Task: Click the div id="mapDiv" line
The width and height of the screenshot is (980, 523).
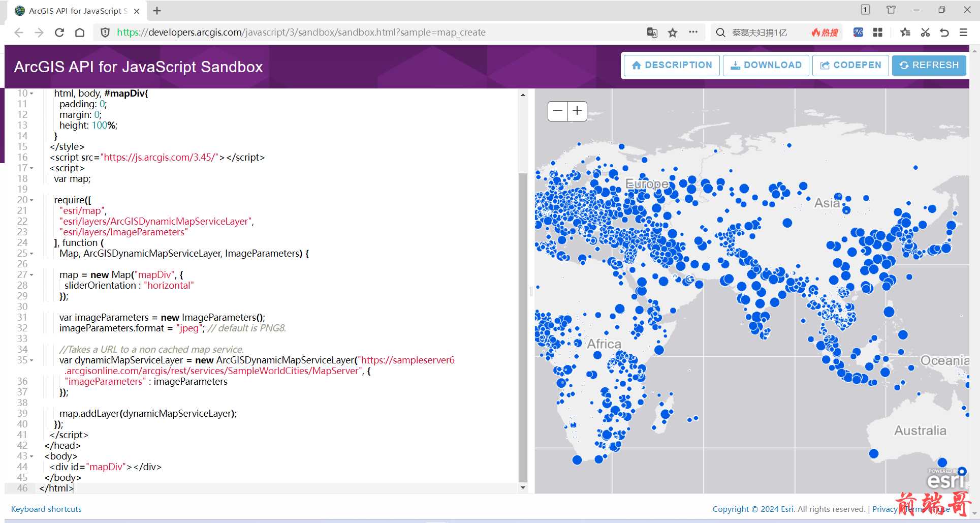Action: (x=106, y=467)
